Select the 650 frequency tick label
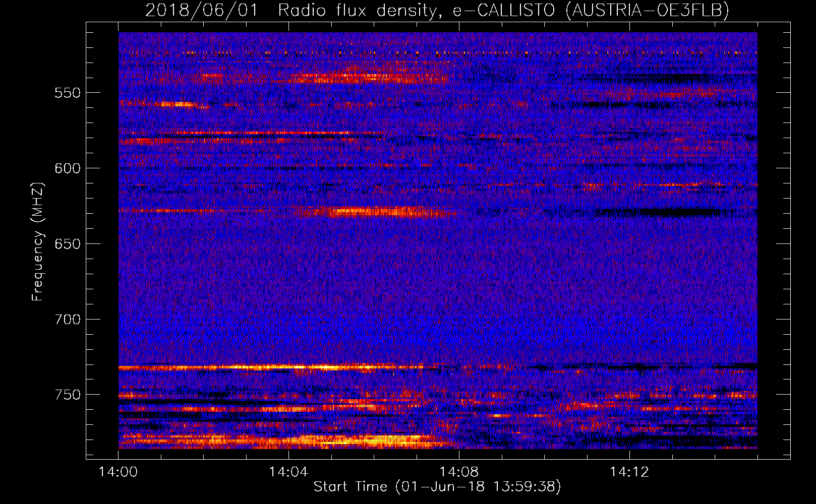This screenshot has width=816, height=504. point(68,244)
